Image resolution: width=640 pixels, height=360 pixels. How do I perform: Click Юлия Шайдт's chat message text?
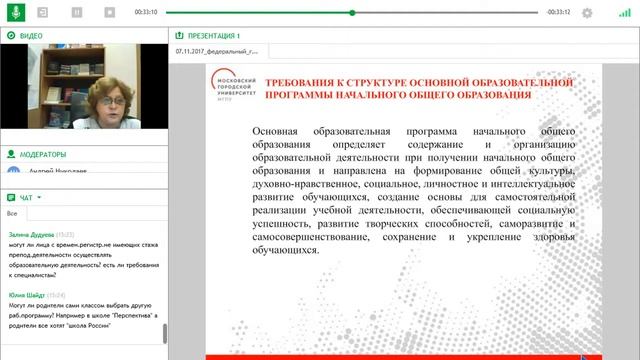(83, 316)
